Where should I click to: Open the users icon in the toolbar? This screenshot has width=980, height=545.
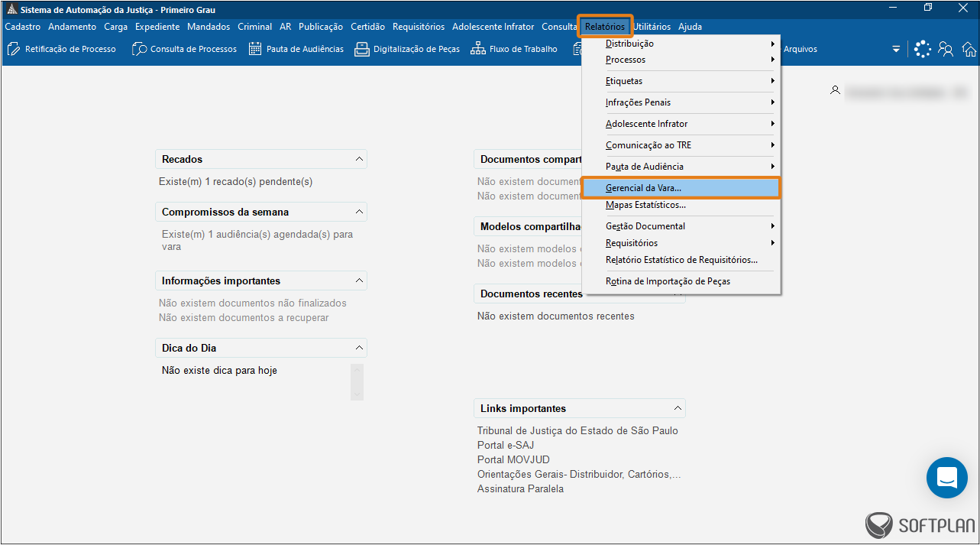click(946, 49)
